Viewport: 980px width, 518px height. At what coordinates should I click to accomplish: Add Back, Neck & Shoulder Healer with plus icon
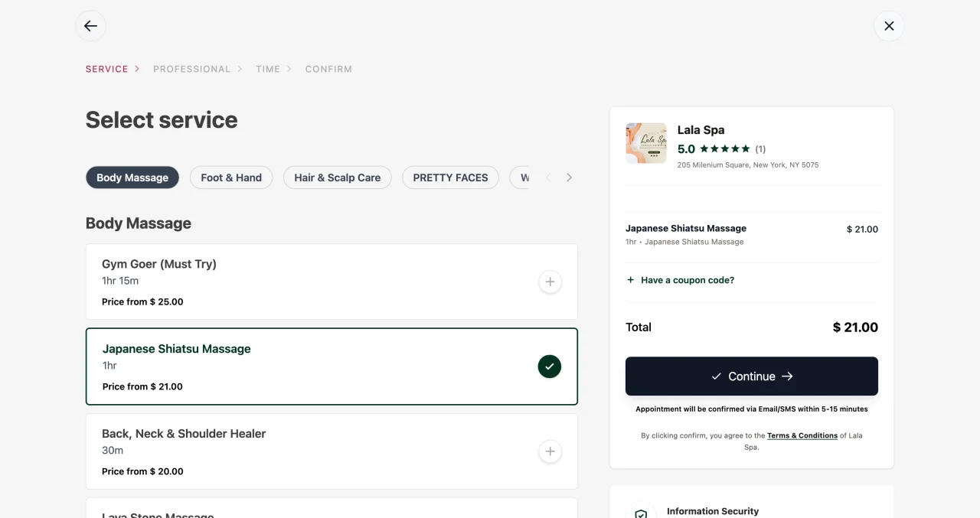tap(550, 451)
